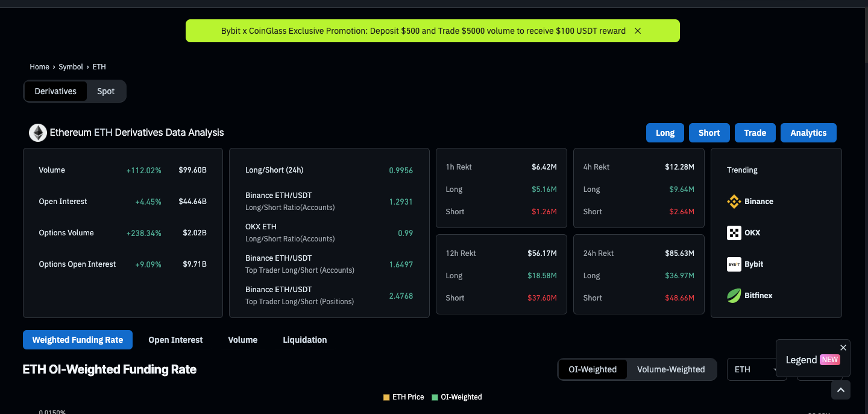Click Open Interest value $44.64B

(192, 202)
